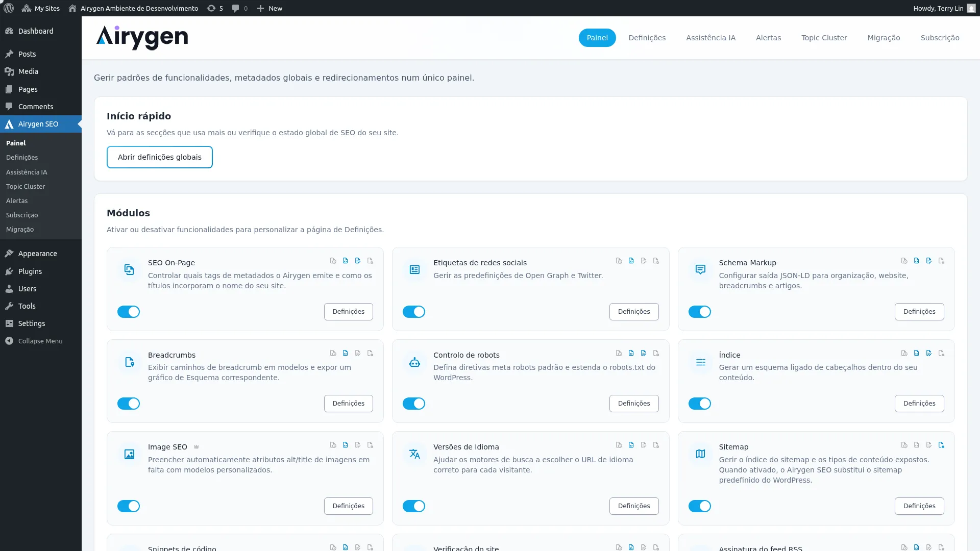Click the WordPress logo in admin bar
The width and height of the screenshot is (980, 551).
(x=9, y=8)
